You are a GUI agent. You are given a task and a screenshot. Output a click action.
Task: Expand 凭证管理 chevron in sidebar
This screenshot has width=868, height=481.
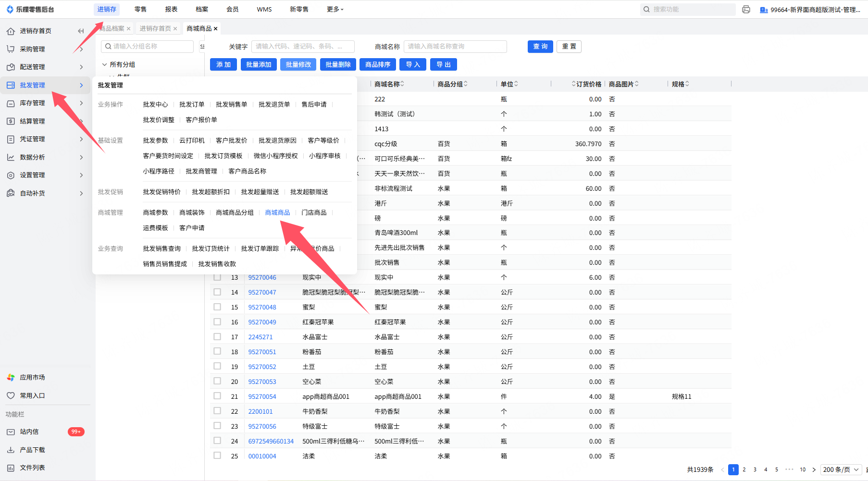(x=81, y=139)
